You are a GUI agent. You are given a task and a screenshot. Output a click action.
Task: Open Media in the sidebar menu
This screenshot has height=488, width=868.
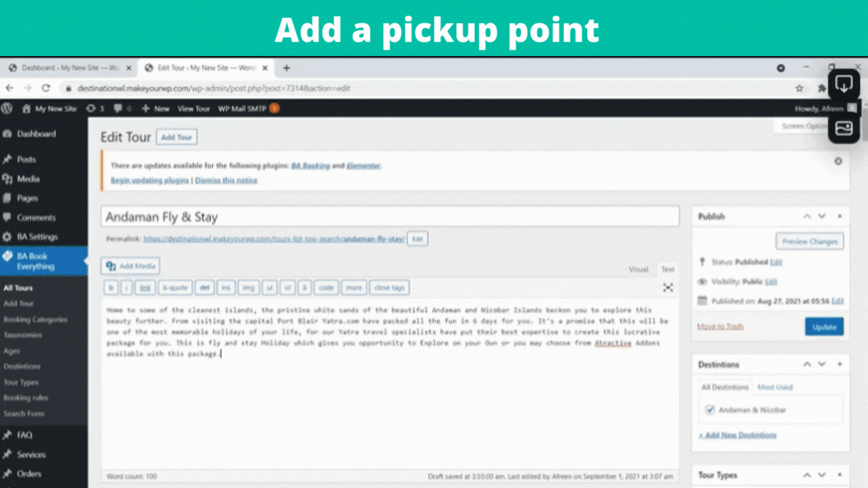pos(28,179)
